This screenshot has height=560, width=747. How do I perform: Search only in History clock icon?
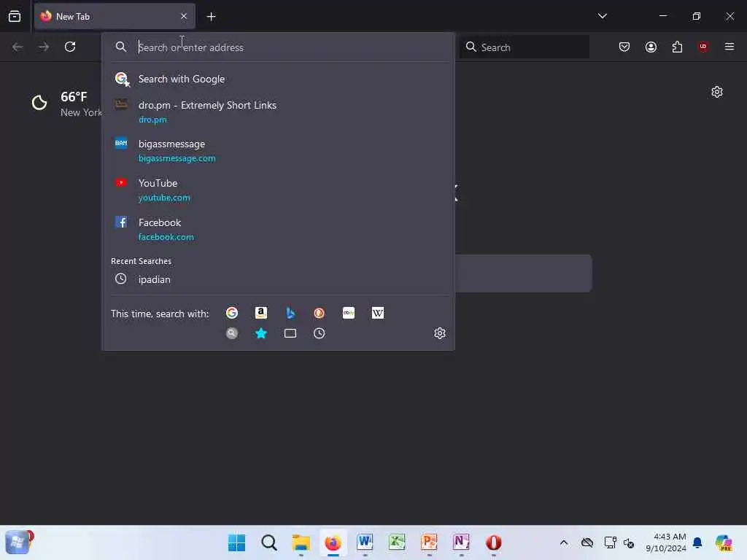click(x=320, y=333)
